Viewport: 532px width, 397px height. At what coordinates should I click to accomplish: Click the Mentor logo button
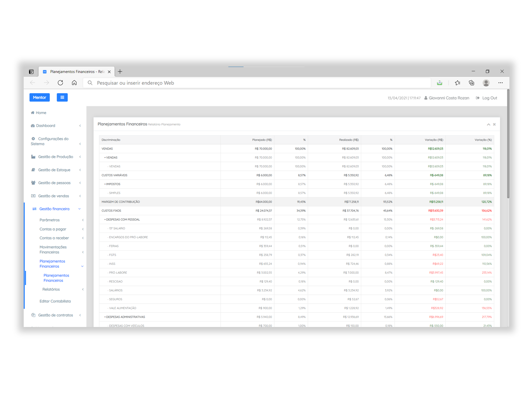point(40,97)
